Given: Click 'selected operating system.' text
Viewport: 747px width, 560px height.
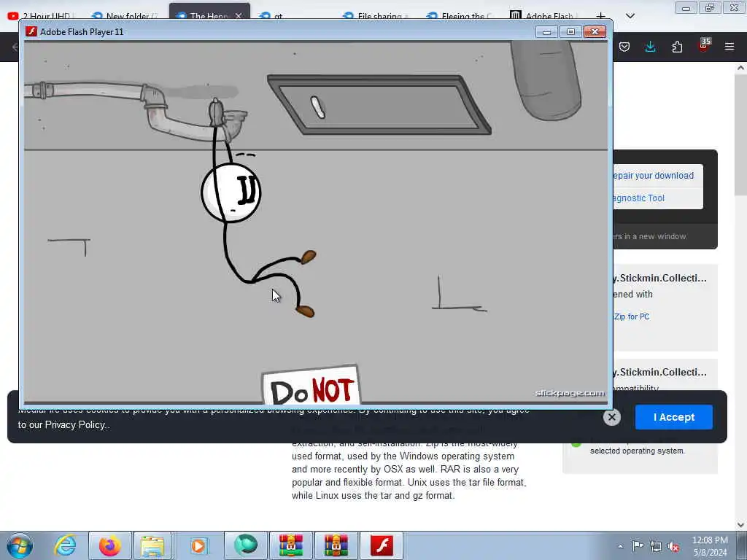Looking at the screenshot, I should pyautogui.click(x=638, y=451).
